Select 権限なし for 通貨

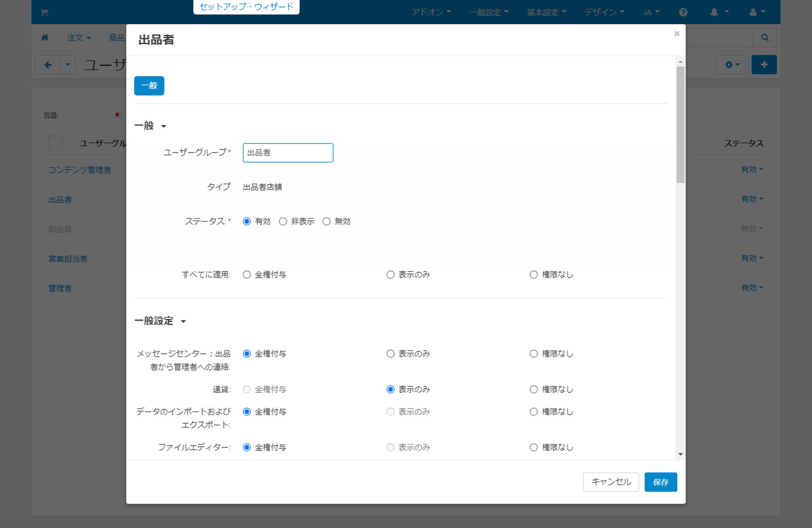pyautogui.click(x=534, y=389)
